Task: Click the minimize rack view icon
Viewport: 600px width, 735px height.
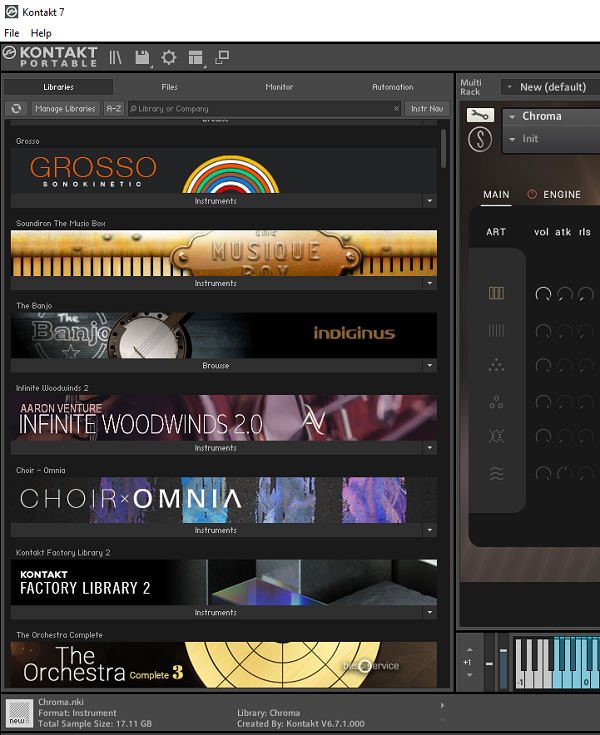Action: click(222, 57)
